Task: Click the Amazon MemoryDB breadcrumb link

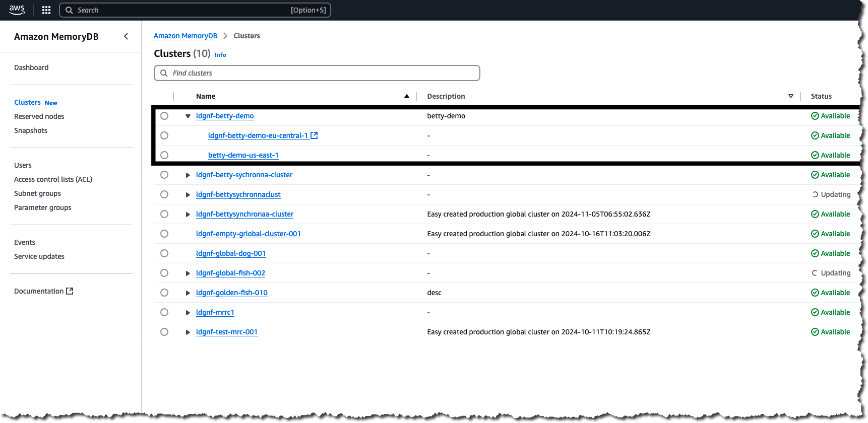Action: click(185, 36)
